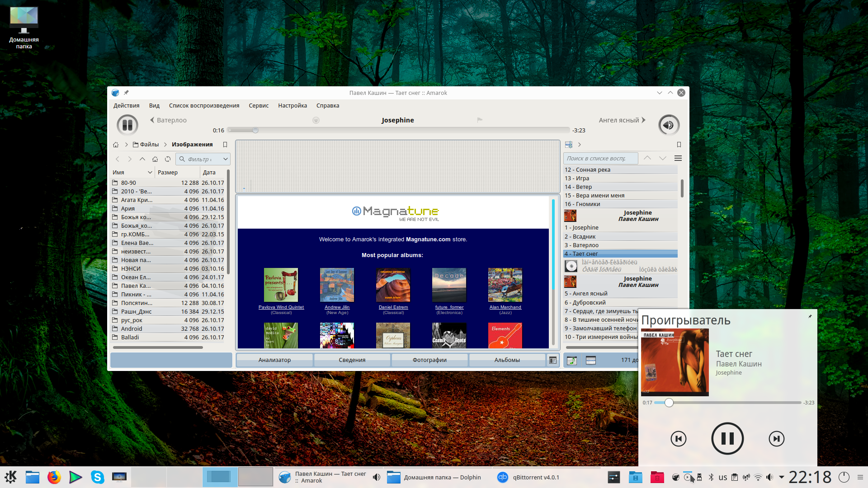Open the playlist hamburger menu icon

678,158
